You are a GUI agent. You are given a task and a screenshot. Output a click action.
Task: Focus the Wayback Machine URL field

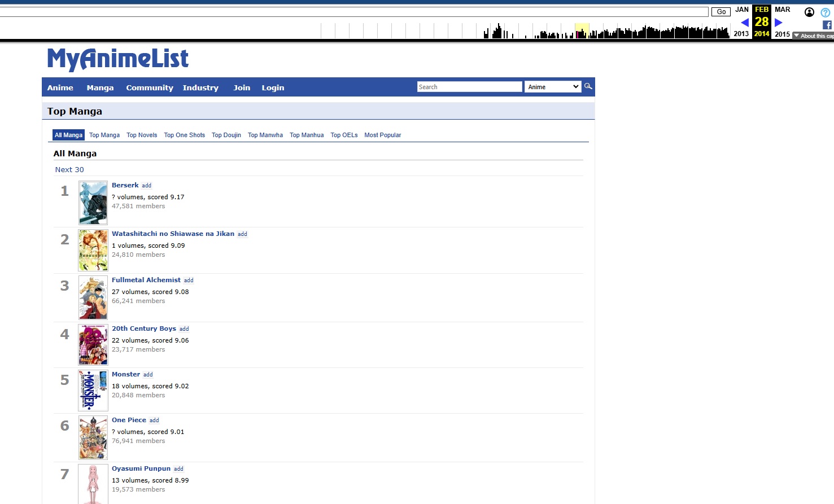click(x=354, y=12)
